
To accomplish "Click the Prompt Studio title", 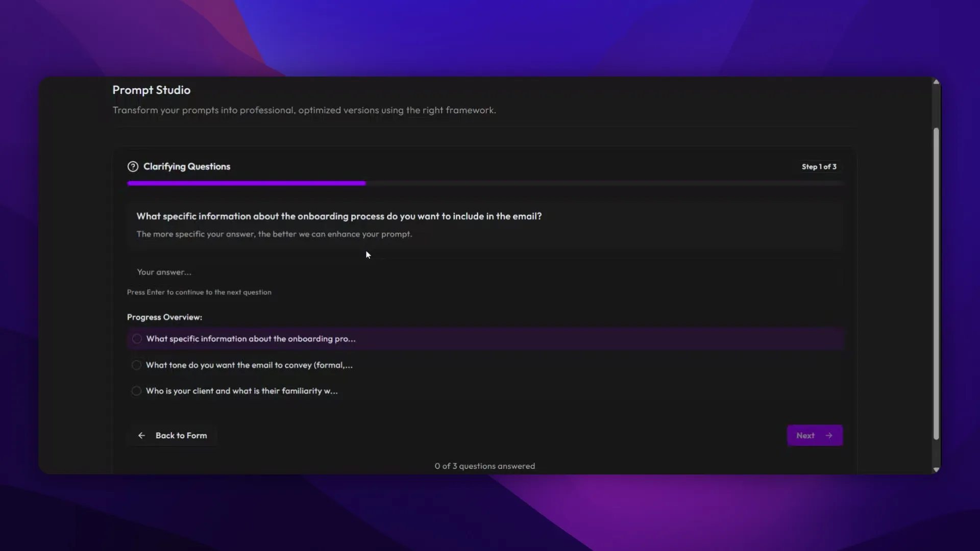I will (x=151, y=90).
